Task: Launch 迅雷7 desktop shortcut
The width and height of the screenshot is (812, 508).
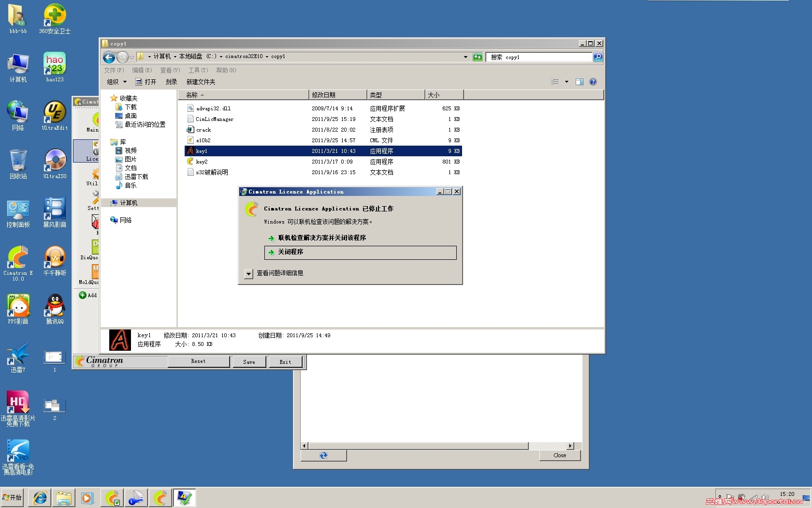Action: [18, 358]
